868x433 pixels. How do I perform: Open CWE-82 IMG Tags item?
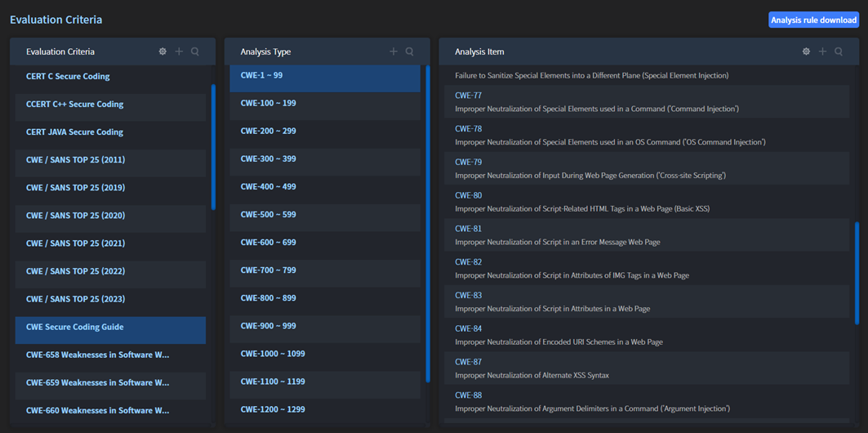coord(647,268)
